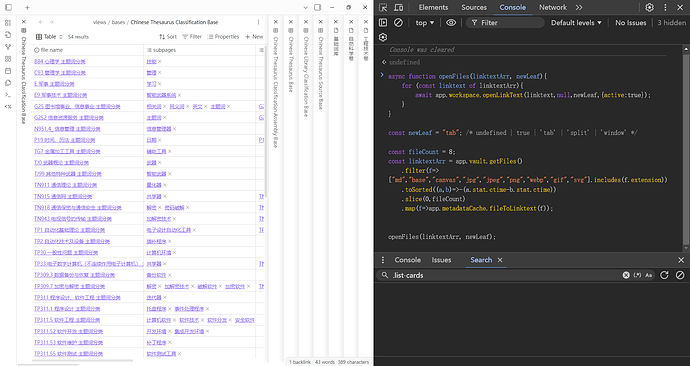Close the DevTools drawer
This screenshot has width=690, height=366.
[681, 260]
